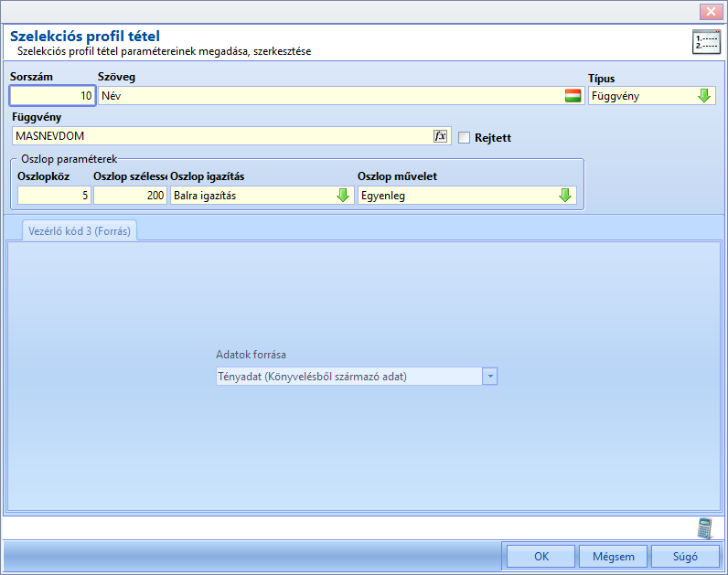Click the Oszlop szélesség field showing 200
Image resolution: width=728 pixels, height=575 pixels.
coord(131,196)
